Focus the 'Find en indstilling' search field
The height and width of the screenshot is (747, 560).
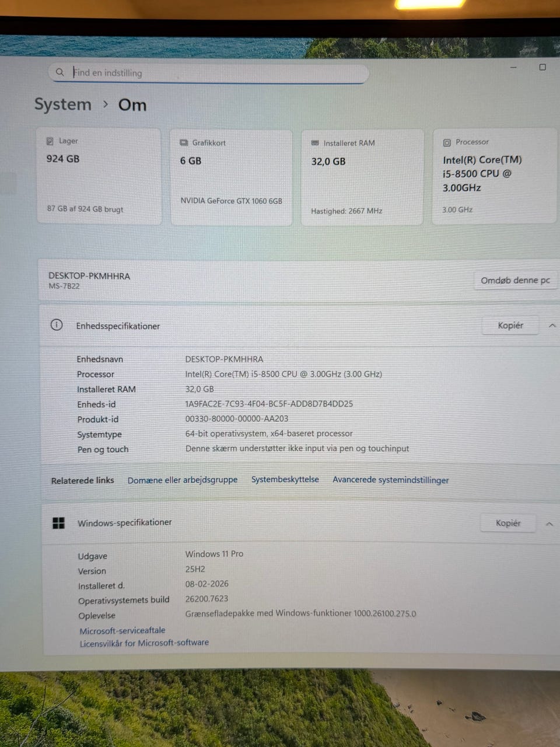[x=208, y=73]
